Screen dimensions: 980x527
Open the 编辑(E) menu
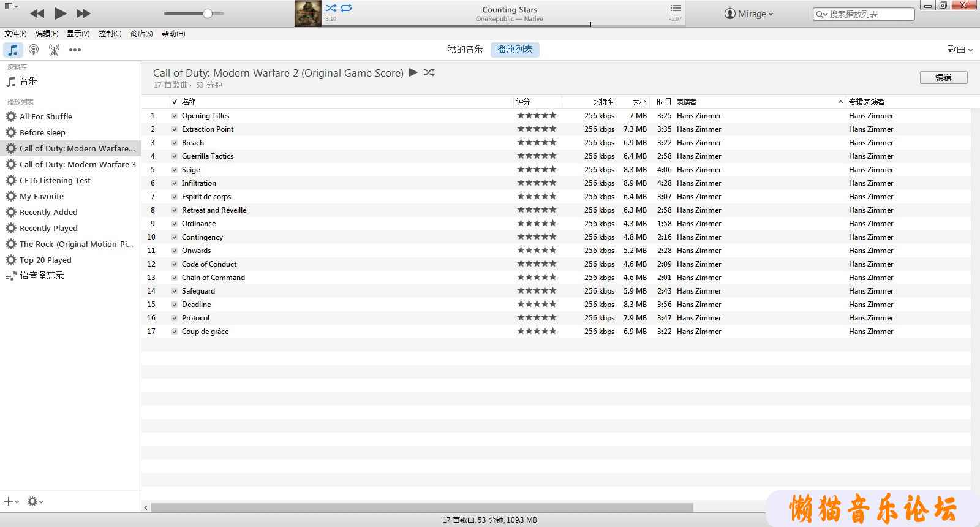coord(47,34)
